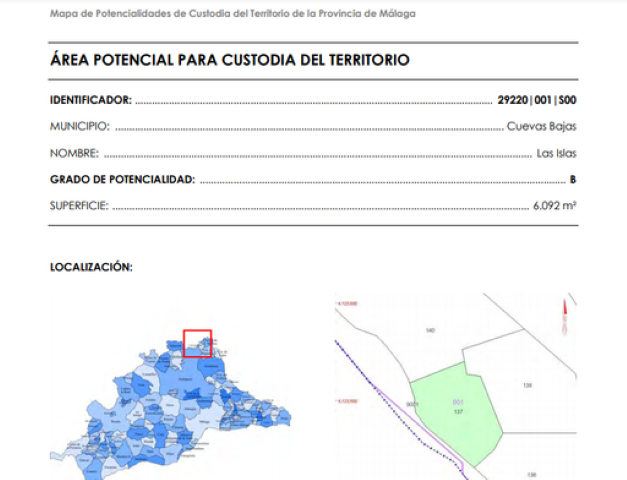This screenshot has width=627, height=480.
Task: Click the NOMBRE label
Action: (x=74, y=153)
